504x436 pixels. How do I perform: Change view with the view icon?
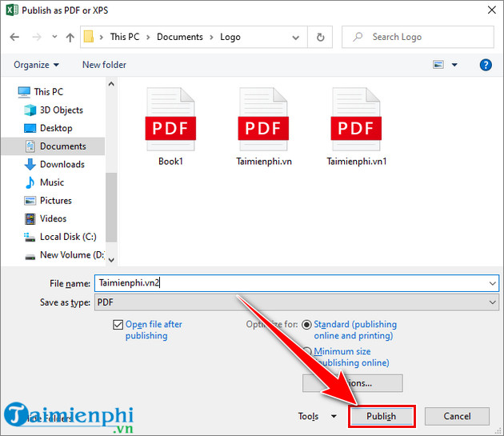coord(438,65)
